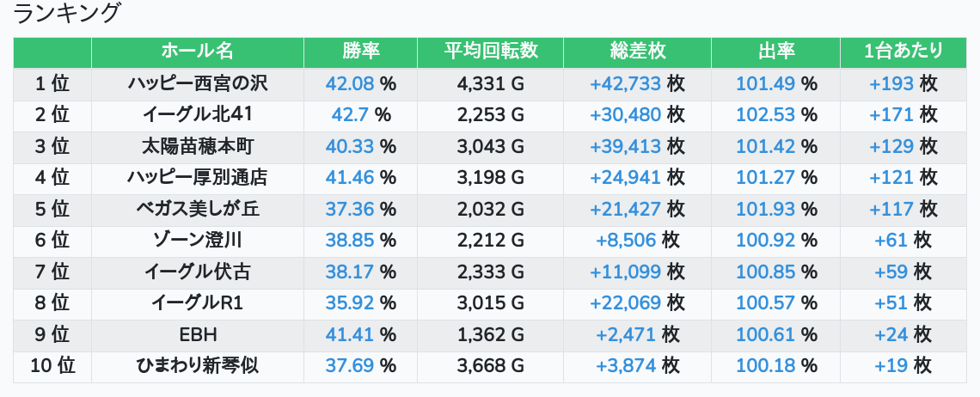Click the 出率 column header
Viewport: 980px width, 397px height.
point(775,52)
